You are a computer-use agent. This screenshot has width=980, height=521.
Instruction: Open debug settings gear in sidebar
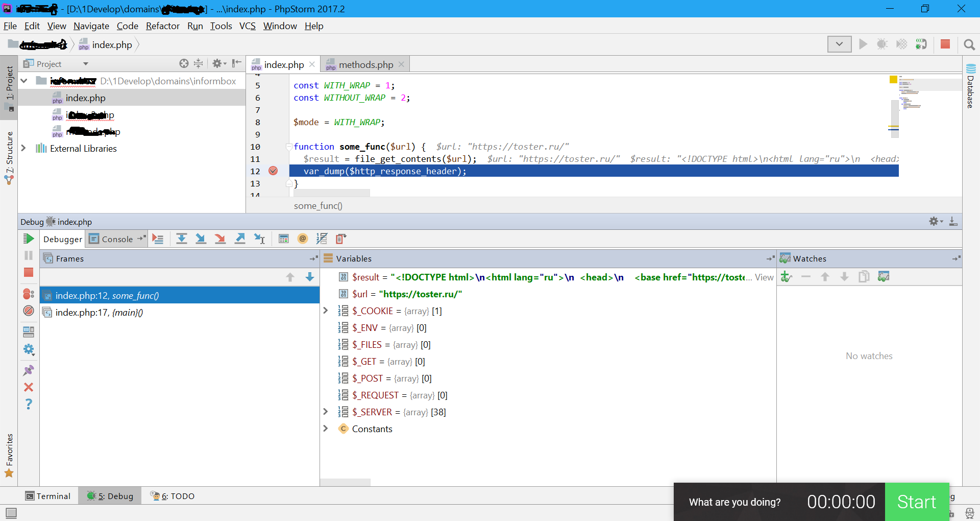coord(29,349)
